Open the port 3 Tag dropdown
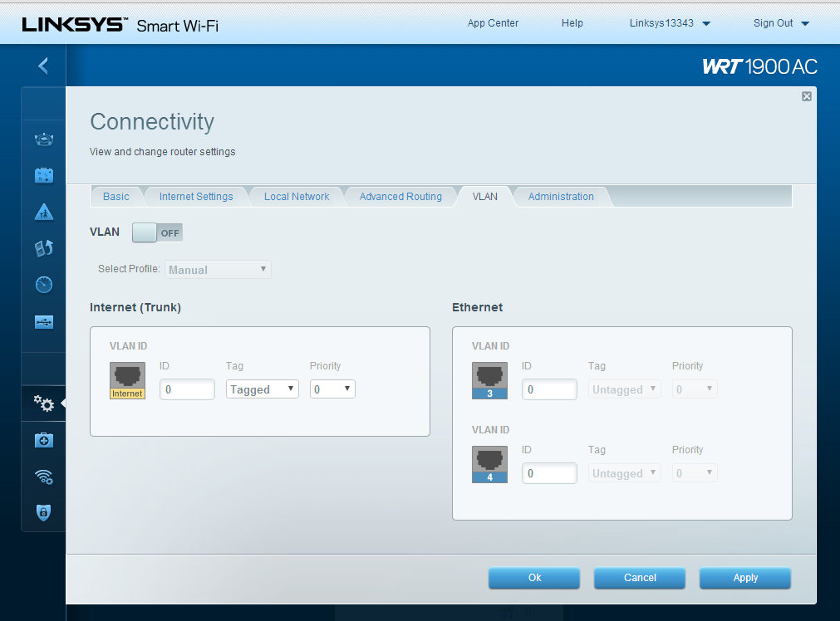 [x=624, y=389]
